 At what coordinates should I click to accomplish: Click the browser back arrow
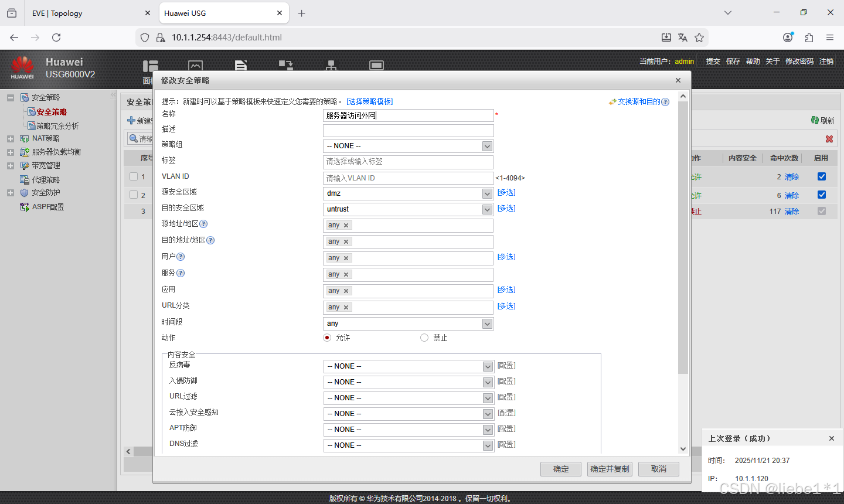(14, 38)
